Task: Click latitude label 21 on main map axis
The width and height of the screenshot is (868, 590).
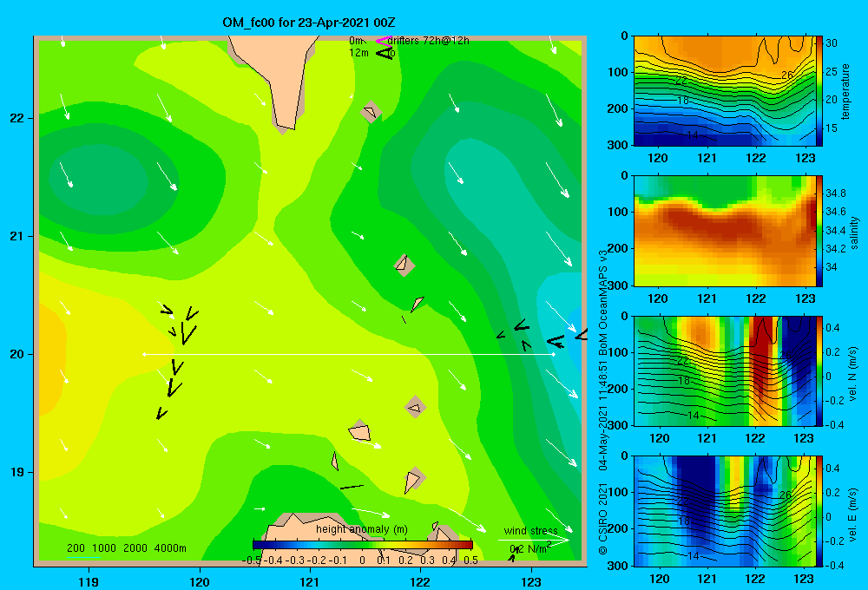Action: click(17, 236)
